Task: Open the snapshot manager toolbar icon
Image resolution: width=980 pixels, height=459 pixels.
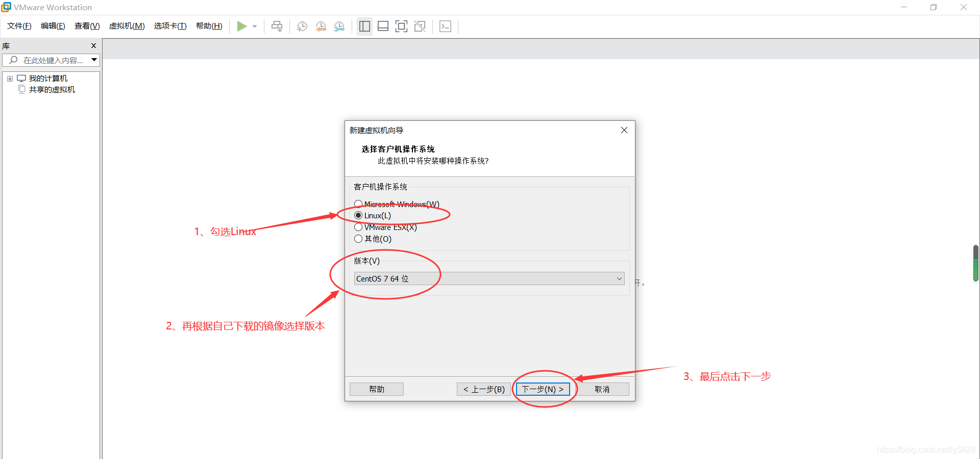Action: point(339,27)
